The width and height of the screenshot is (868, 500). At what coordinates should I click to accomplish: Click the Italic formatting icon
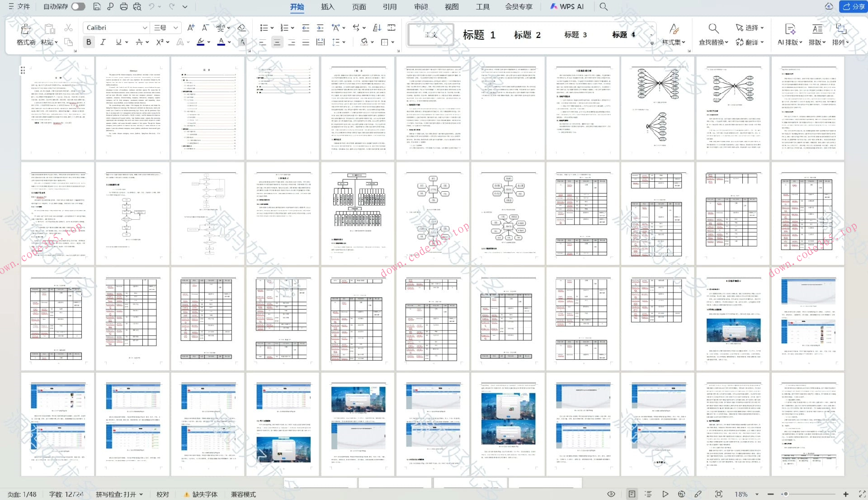point(103,42)
